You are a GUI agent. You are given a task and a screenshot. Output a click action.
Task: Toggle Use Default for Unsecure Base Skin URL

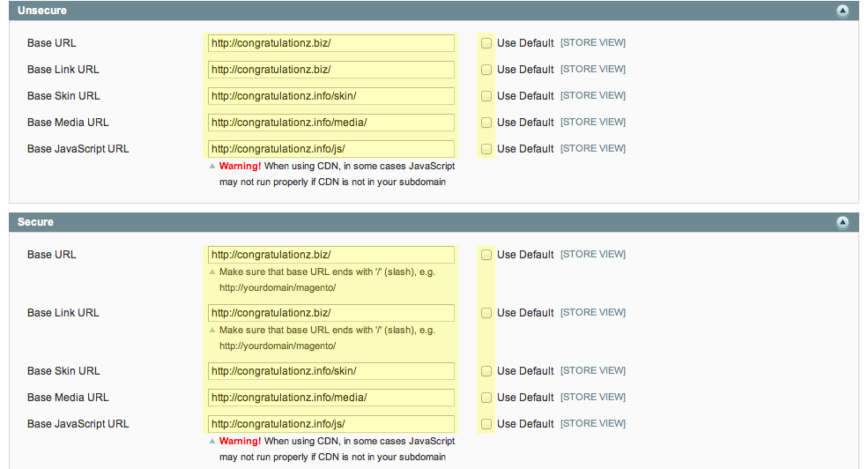pyautogui.click(x=486, y=96)
